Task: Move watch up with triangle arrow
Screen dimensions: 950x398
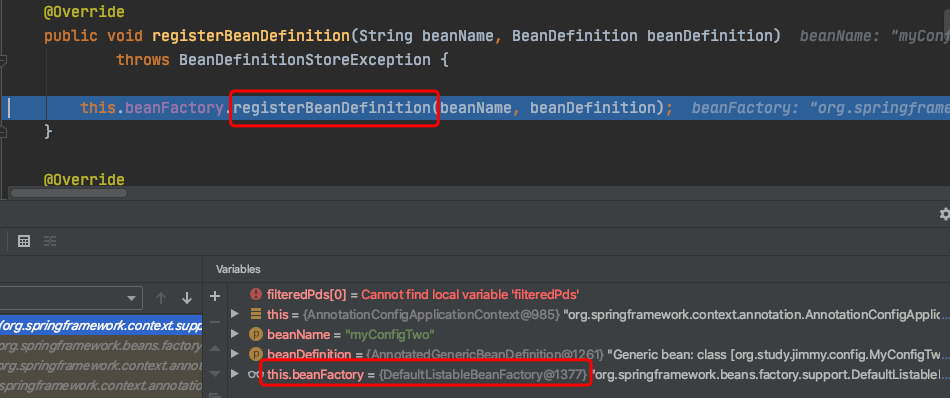Action: tap(214, 348)
